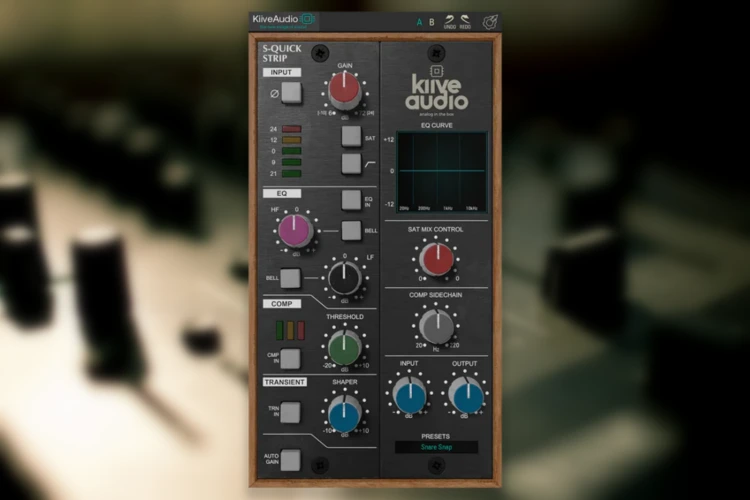750x500 pixels.
Task: Select the B preset state
Action: tap(431, 22)
